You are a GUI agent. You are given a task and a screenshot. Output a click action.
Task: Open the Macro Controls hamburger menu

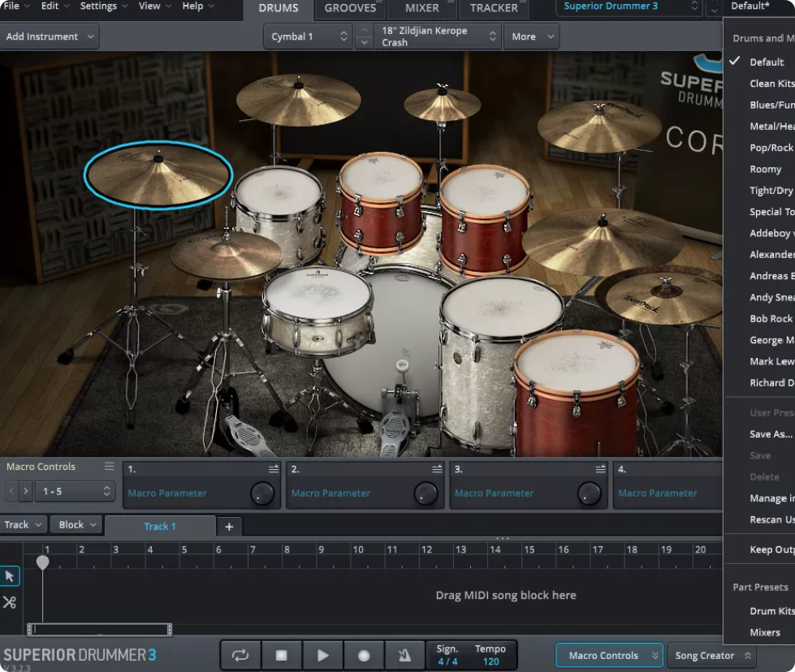pyautogui.click(x=110, y=466)
